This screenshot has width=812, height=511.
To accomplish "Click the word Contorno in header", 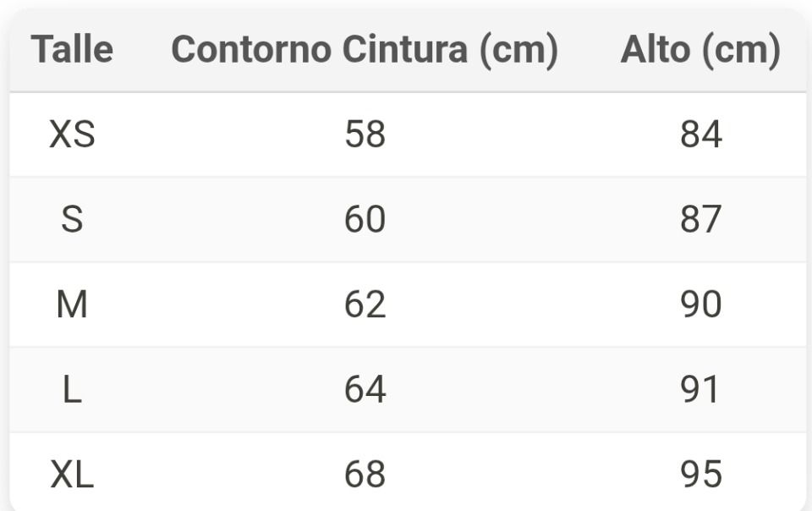I will pyautogui.click(x=250, y=50).
